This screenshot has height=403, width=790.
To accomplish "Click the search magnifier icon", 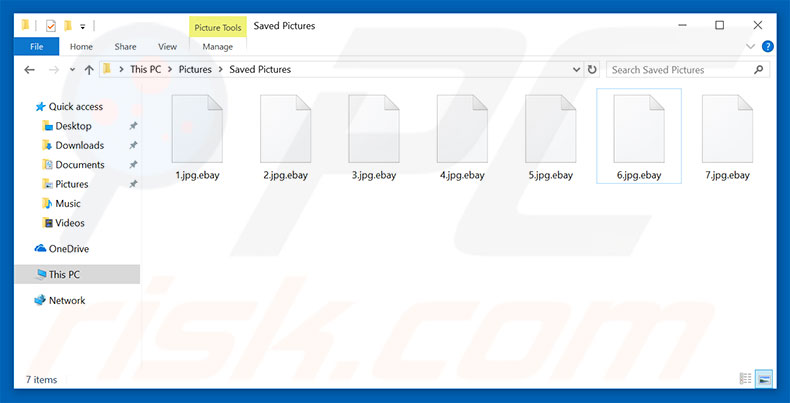I will coord(758,70).
